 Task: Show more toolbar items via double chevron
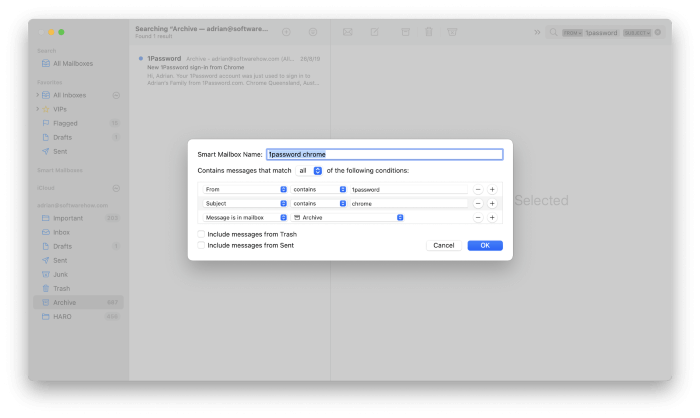537,32
